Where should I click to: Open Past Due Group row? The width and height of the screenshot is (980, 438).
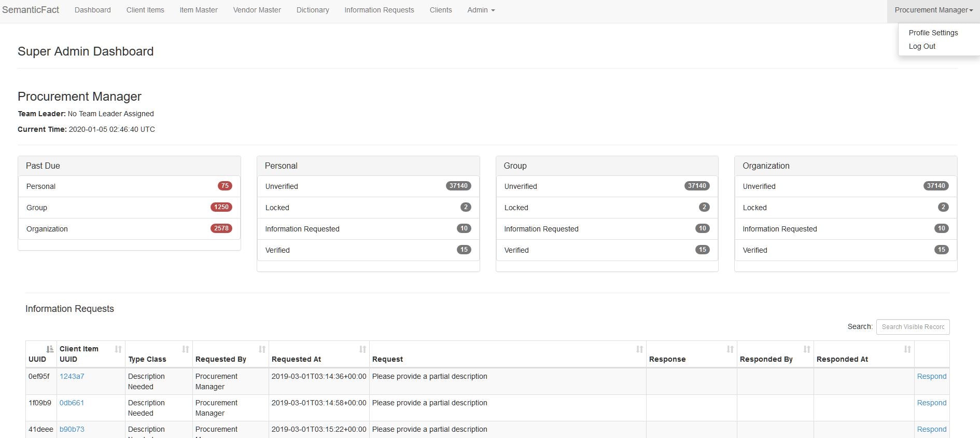tap(129, 208)
